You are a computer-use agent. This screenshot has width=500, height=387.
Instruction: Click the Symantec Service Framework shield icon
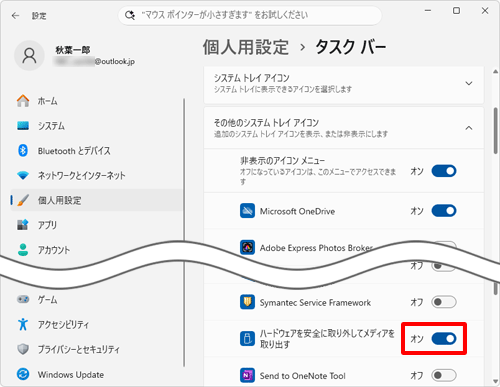point(247,302)
